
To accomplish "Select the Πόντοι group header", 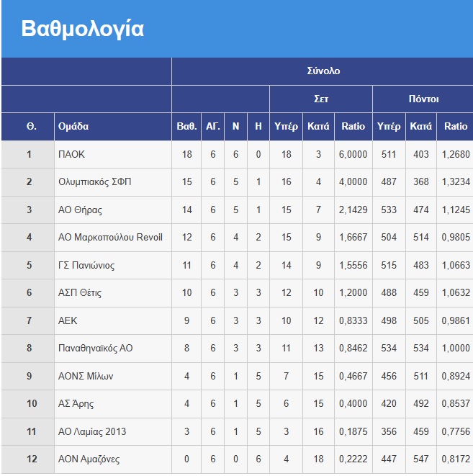I will click(423, 99).
